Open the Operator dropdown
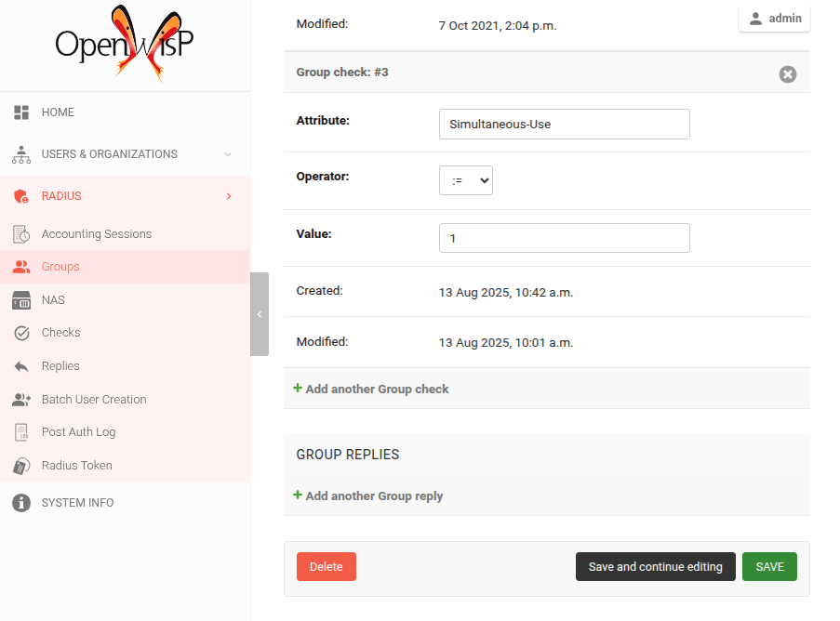This screenshot has width=840, height=621. (465, 181)
